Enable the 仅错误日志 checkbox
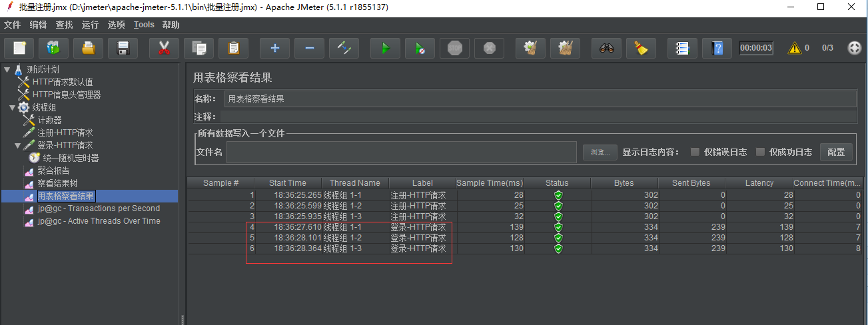Viewport: 868px width, 325px height. (695, 152)
